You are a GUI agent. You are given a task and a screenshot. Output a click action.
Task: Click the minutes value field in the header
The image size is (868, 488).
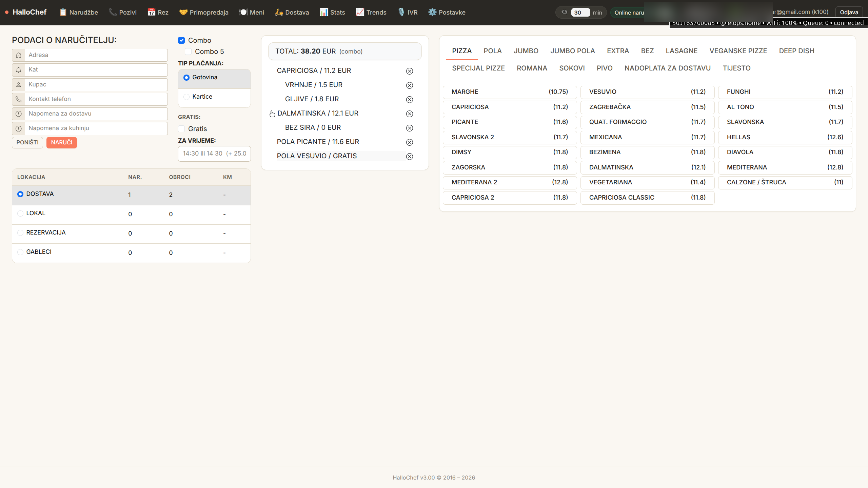[580, 13]
